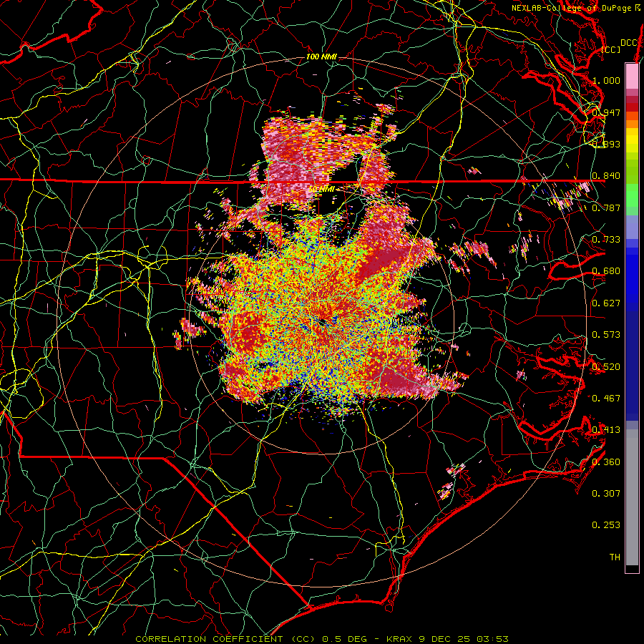Select the 0.413 legend value

606,430
